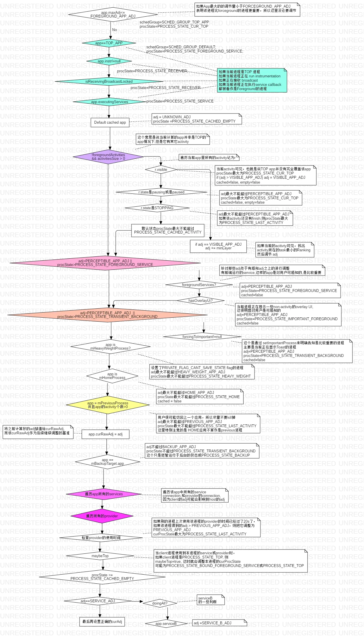Click the orange PROCESS_STATE_TRANSIENT_BACKGROUND condition diamond
The height and width of the screenshot is (639, 364).
107,315
